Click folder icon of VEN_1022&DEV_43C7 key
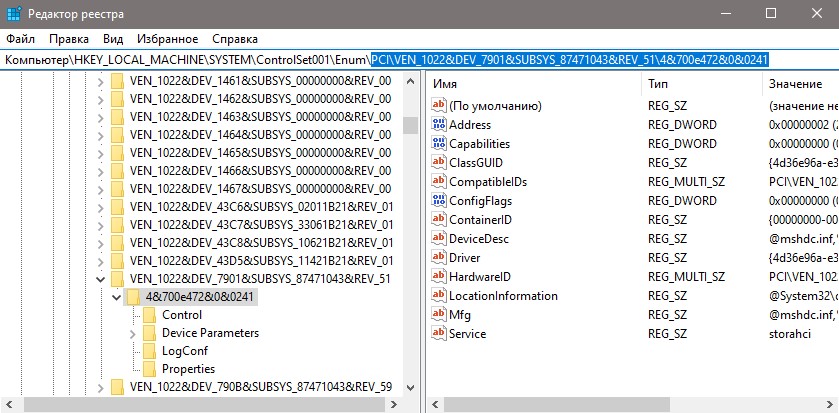This screenshot has height=413, width=839. tap(117, 225)
